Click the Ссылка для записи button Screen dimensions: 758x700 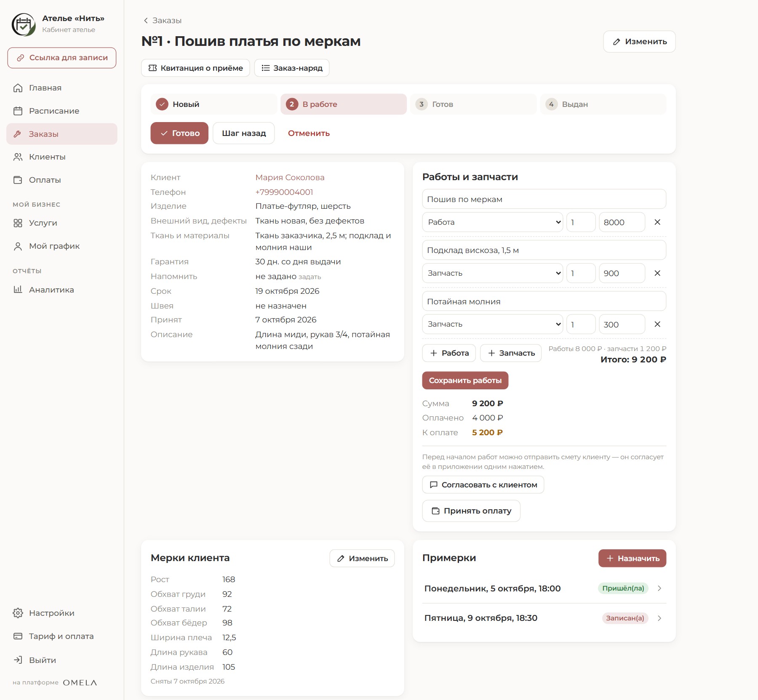pyautogui.click(x=62, y=58)
